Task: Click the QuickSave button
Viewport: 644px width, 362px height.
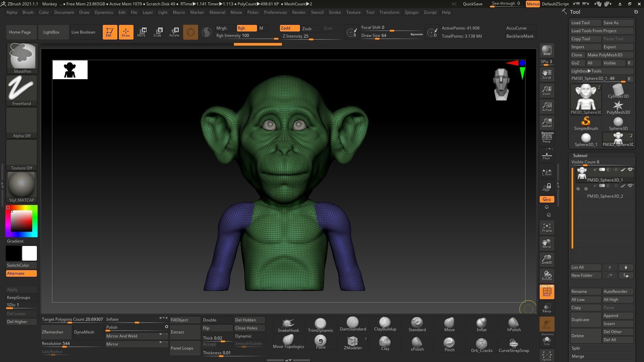Action: [x=473, y=4]
